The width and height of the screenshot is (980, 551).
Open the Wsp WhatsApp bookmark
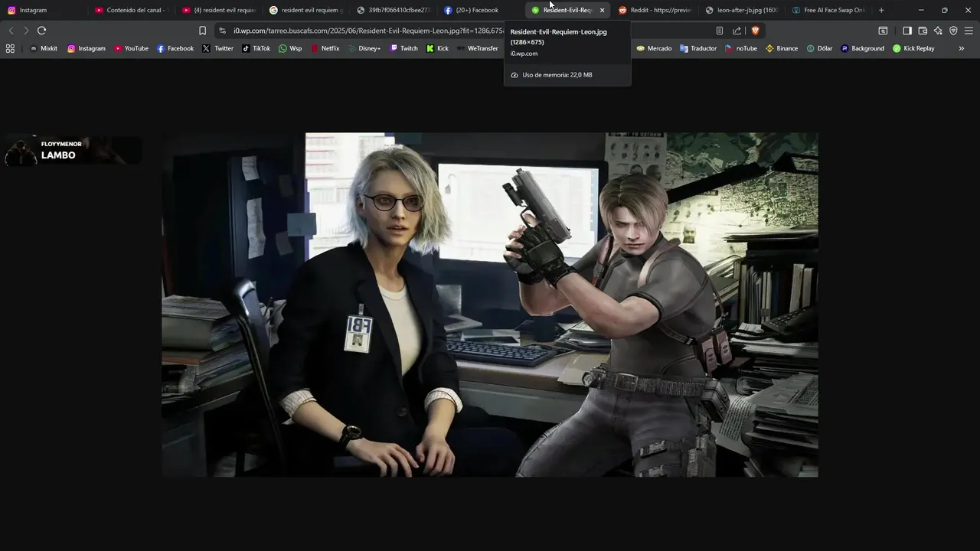290,48
